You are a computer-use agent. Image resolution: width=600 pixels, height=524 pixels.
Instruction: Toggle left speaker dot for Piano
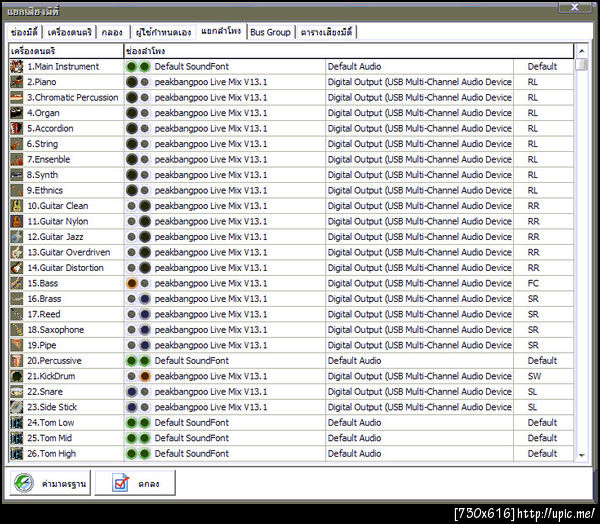132,82
